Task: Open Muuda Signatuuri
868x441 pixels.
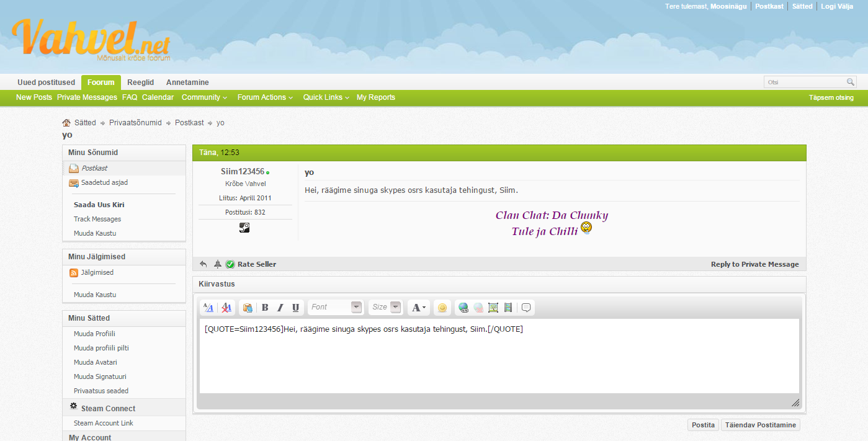Action: click(100, 376)
